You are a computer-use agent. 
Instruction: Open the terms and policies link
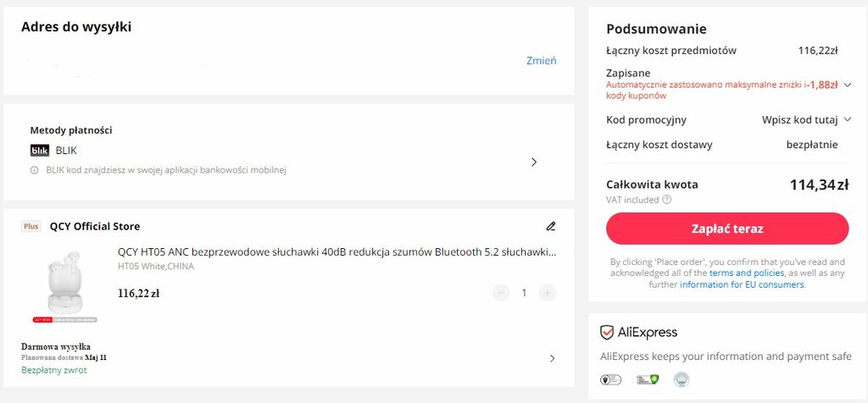tap(747, 273)
